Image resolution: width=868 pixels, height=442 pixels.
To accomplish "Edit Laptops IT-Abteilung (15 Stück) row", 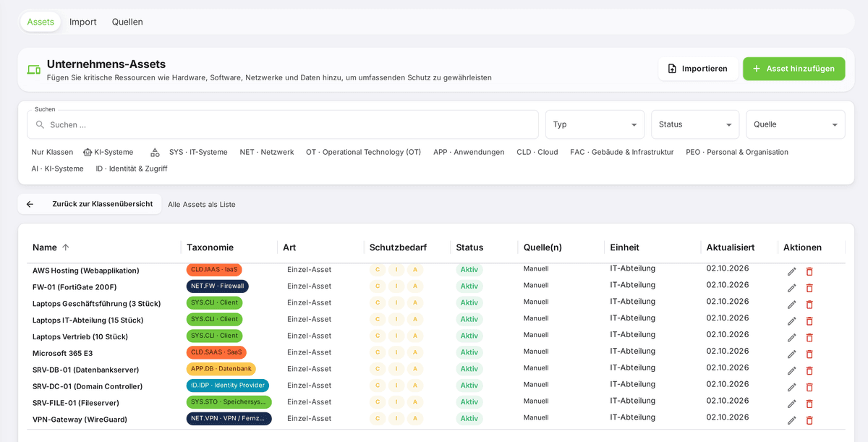I will [791, 321].
